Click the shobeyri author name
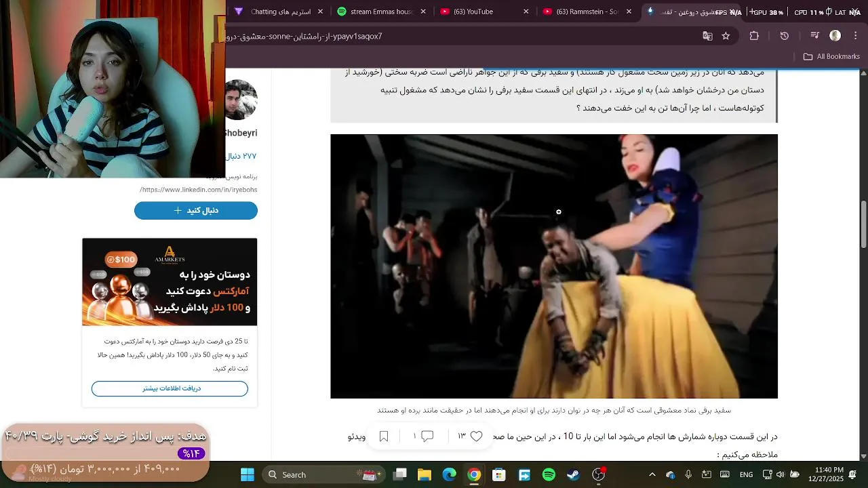 point(241,133)
